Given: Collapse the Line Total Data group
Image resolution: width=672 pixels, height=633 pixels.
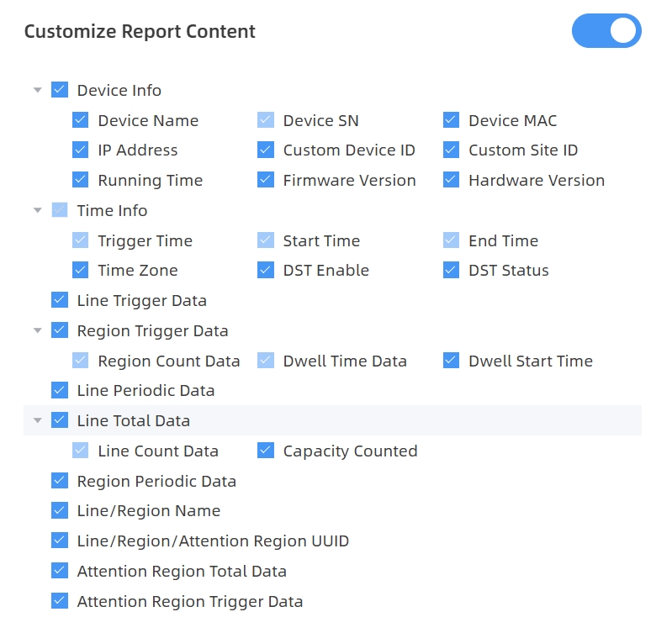Looking at the screenshot, I should (x=37, y=420).
